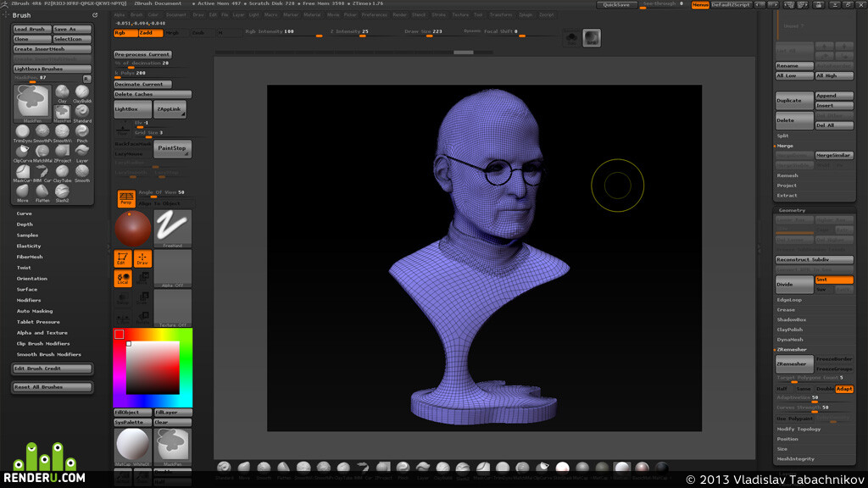
Task: Toggle the Zadd button
Action: [151, 33]
